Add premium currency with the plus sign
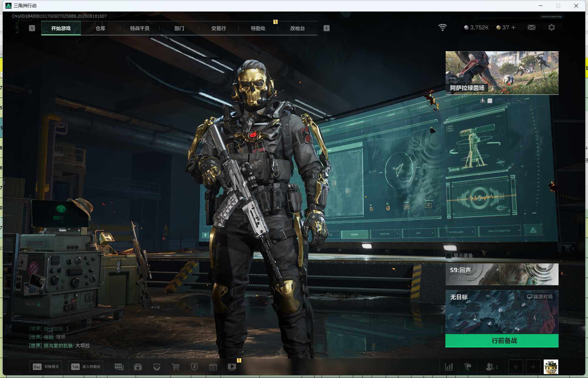 click(x=513, y=28)
